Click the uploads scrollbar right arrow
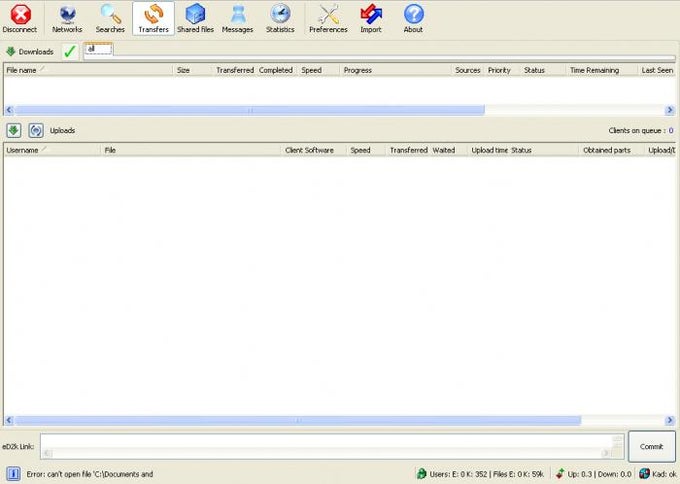The image size is (680, 484). pyautogui.click(x=670, y=420)
